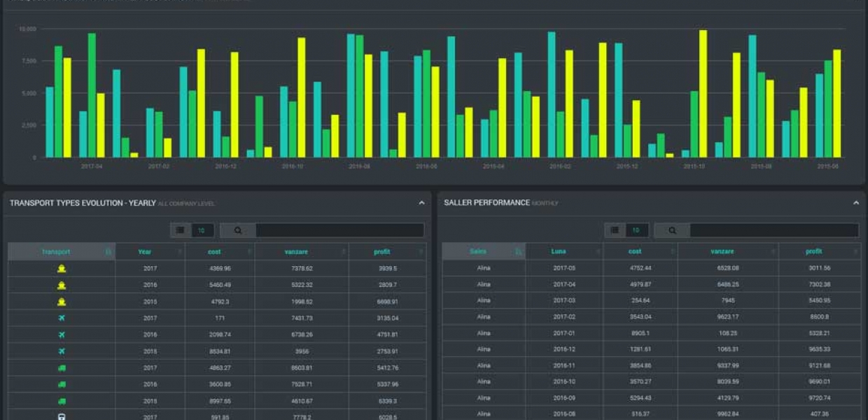Screen dimensions: 868x420
Task: Select the yellow ship icon in the 2017 row
Action: [x=62, y=268]
